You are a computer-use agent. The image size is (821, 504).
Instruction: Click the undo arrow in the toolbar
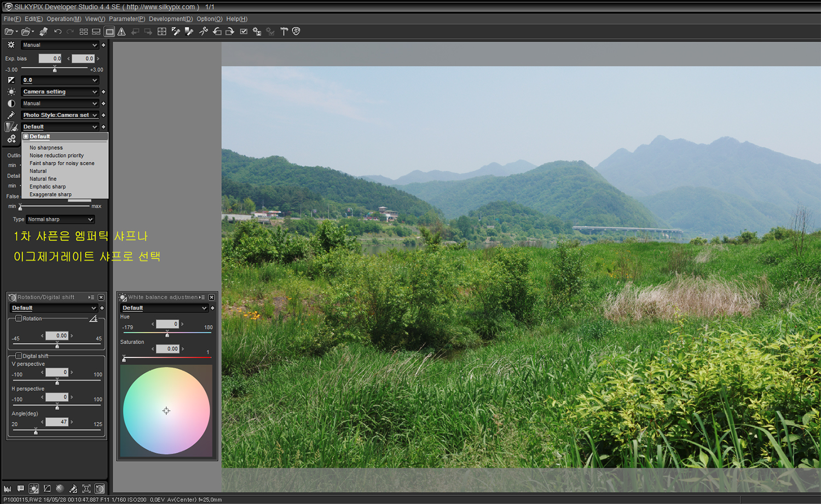tap(57, 32)
